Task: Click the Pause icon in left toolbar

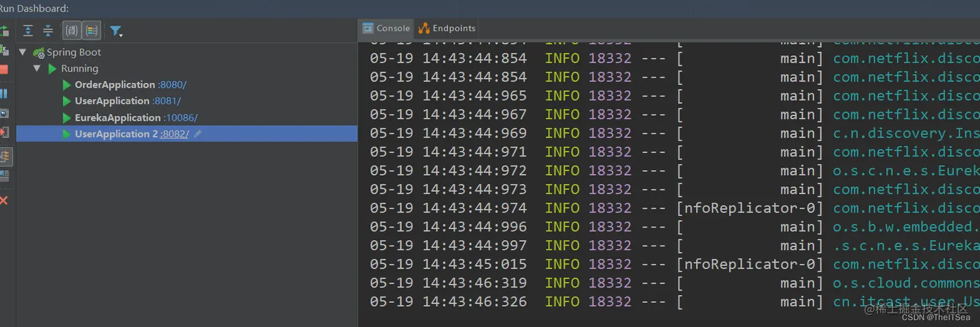Action: pos(4,93)
